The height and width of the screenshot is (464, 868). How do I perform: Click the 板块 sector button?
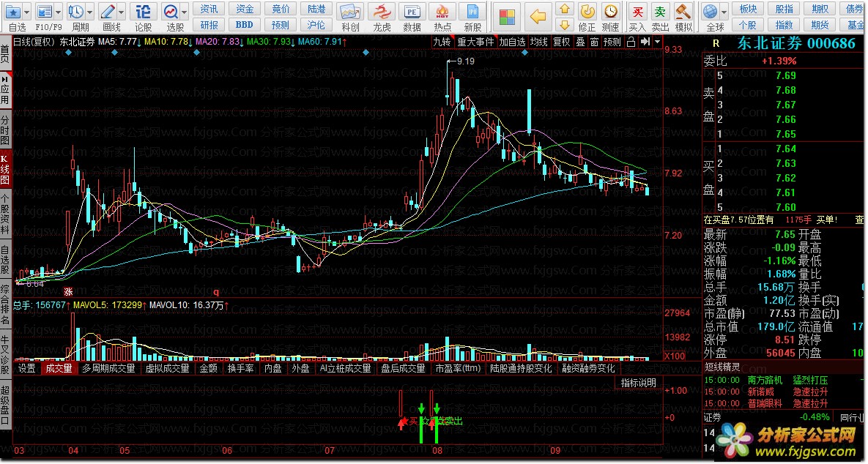pyautogui.click(x=747, y=9)
